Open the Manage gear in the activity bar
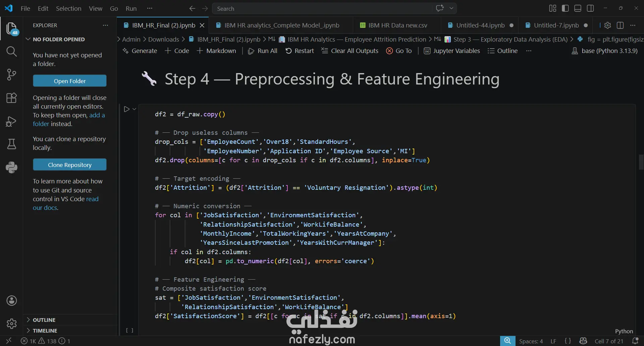 coord(11,324)
